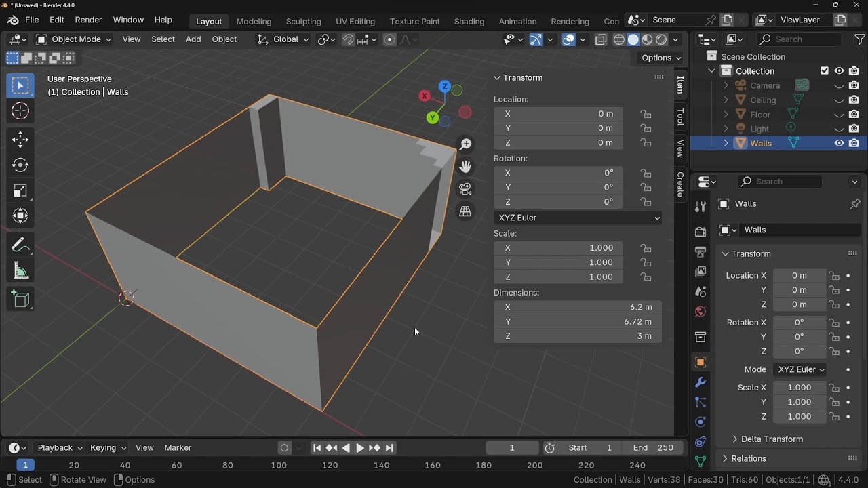This screenshot has height=488, width=868.
Task: Open the Object properties tab icon
Action: tap(701, 362)
